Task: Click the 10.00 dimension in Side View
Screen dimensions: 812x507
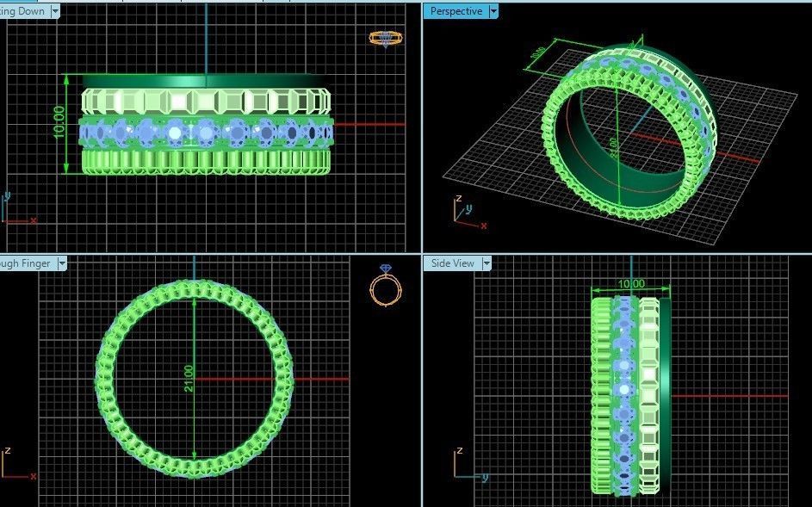Action: (x=631, y=284)
